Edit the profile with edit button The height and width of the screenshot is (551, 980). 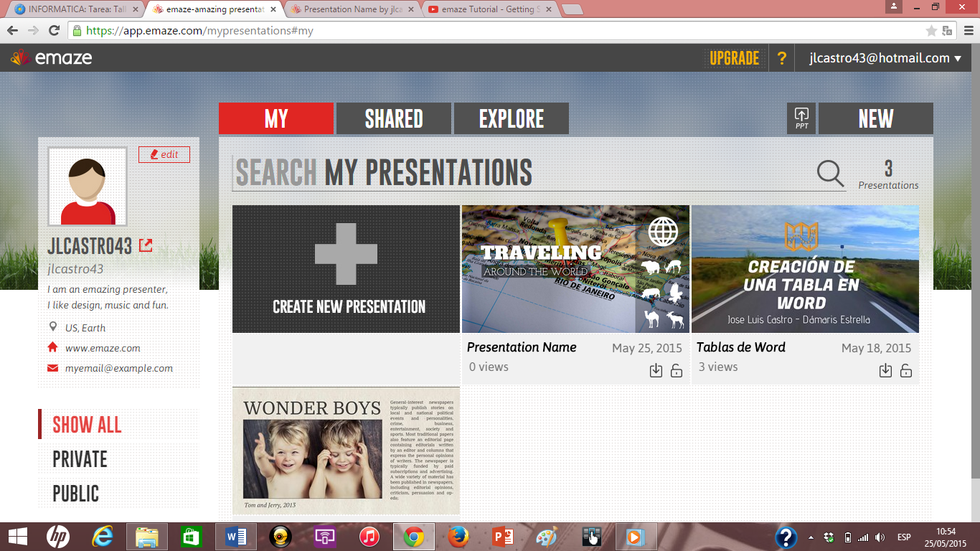164,154
